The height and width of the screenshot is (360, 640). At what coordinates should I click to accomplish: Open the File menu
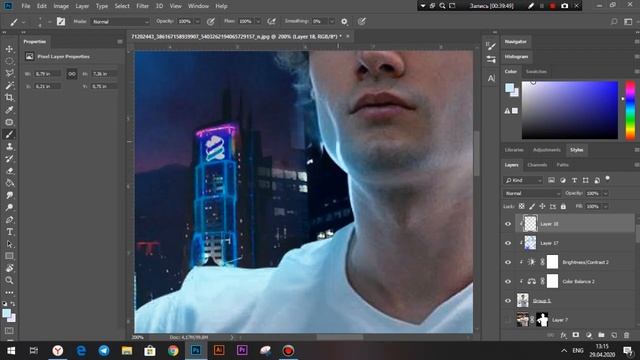(x=26, y=6)
